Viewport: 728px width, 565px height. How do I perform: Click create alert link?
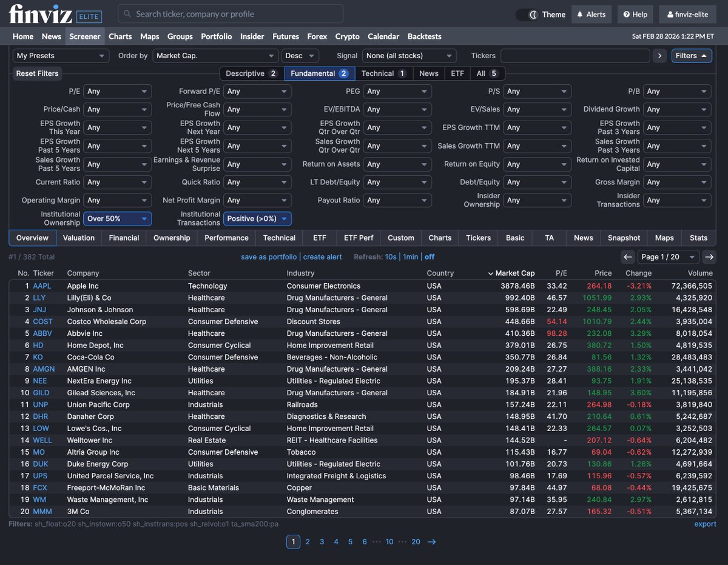pyautogui.click(x=323, y=257)
